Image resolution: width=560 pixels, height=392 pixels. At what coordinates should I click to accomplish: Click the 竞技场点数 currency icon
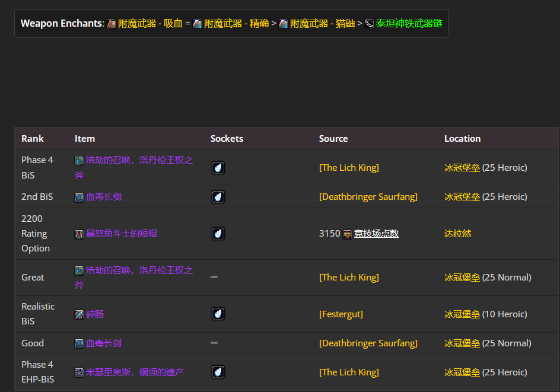click(x=347, y=234)
